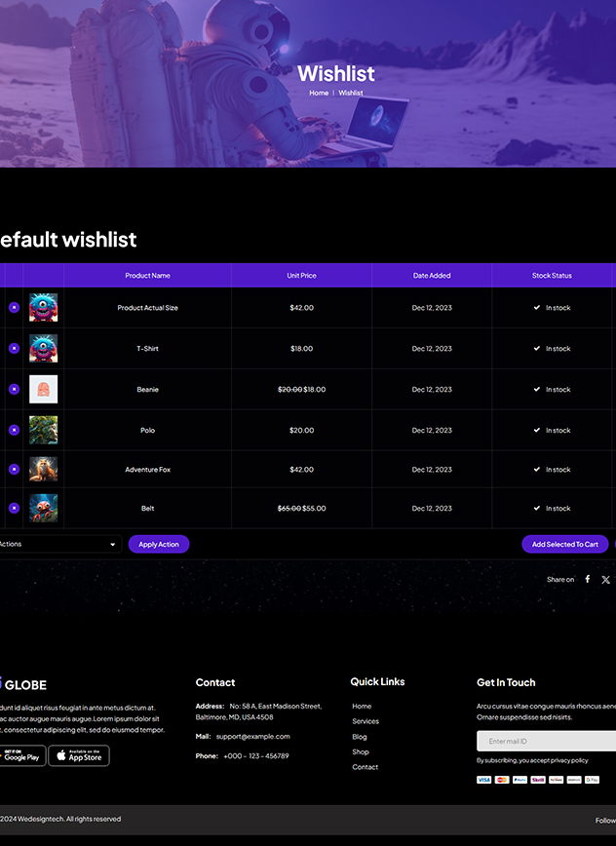Remove the Belt item from wishlist
The height and width of the screenshot is (846, 616).
click(14, 508)
